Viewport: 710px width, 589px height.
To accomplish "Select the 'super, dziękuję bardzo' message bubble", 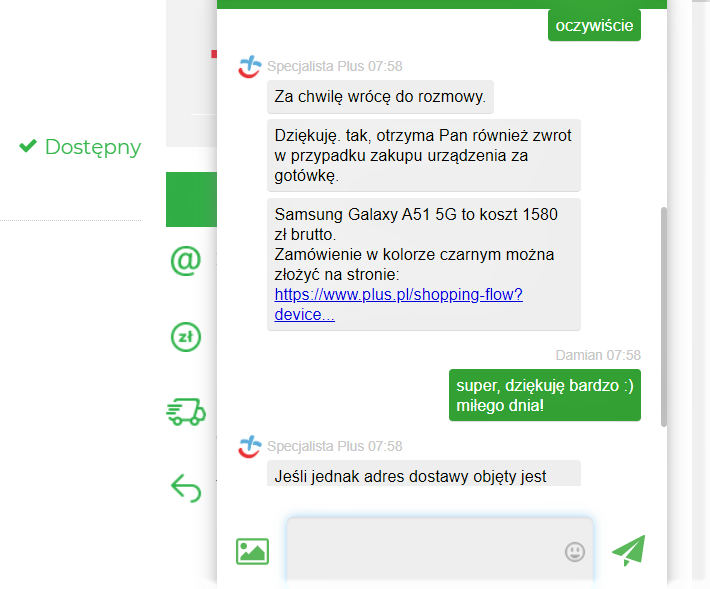I will click(x=544, y=395).
